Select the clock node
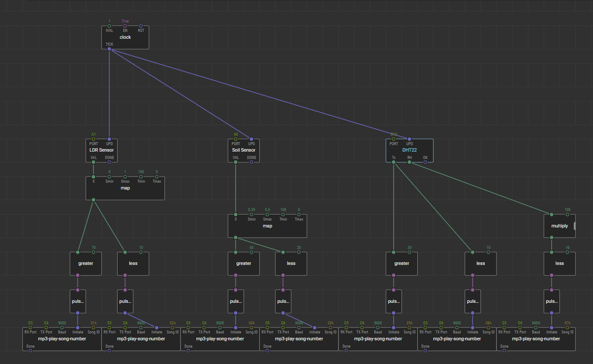 125,37
